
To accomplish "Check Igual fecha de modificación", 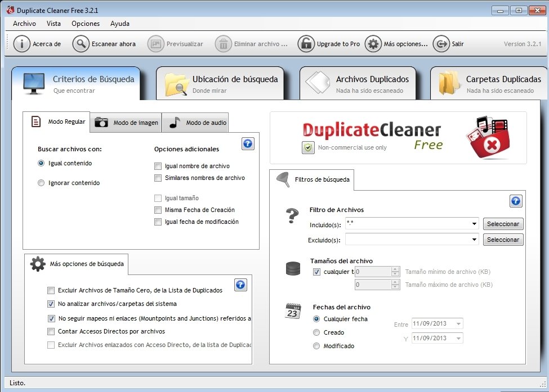I will pos(158,222).
